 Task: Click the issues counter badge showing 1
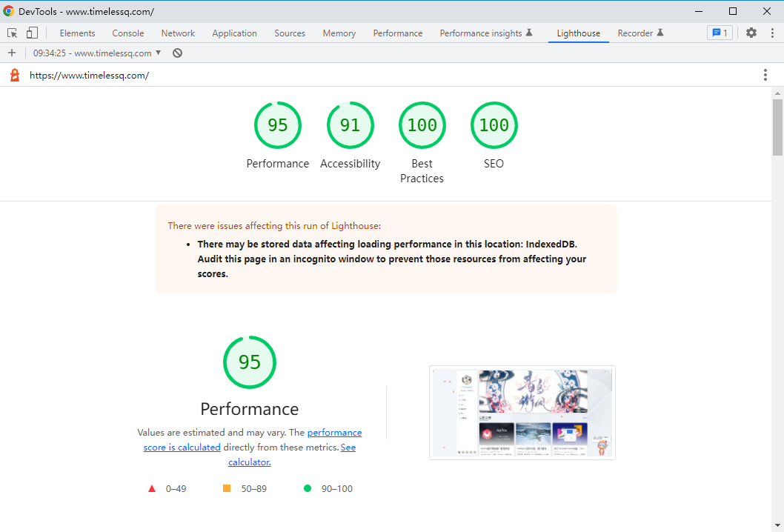pos(720,33)
